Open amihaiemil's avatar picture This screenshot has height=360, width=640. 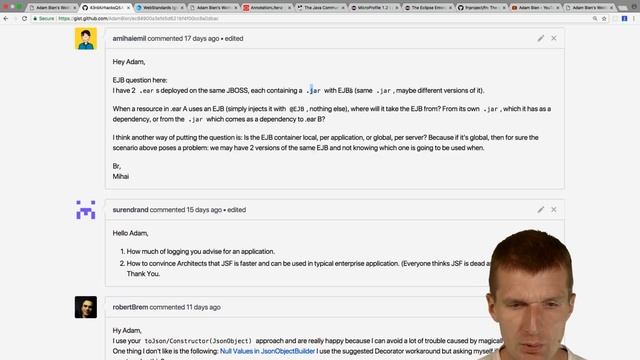(86, 39)
